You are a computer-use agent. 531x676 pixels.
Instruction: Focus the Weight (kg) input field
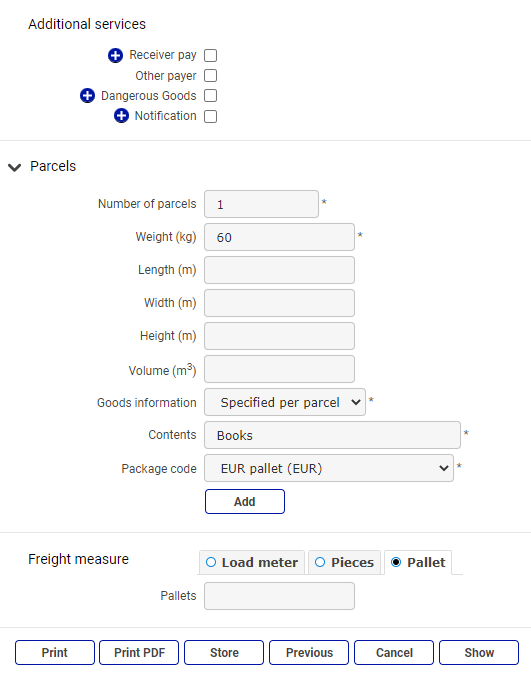pos(279,237)
